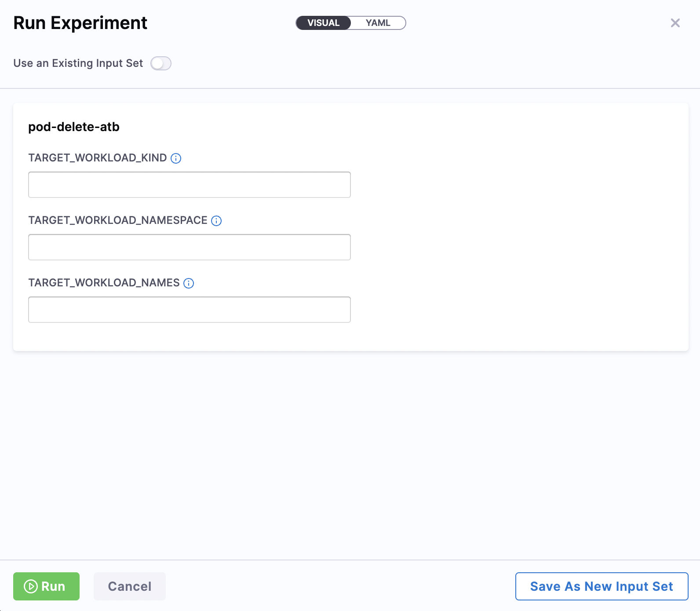Click the Run Experiment title
Image resolution: width=700 pixels, height=611 pixels.
[x=80, y=23]
